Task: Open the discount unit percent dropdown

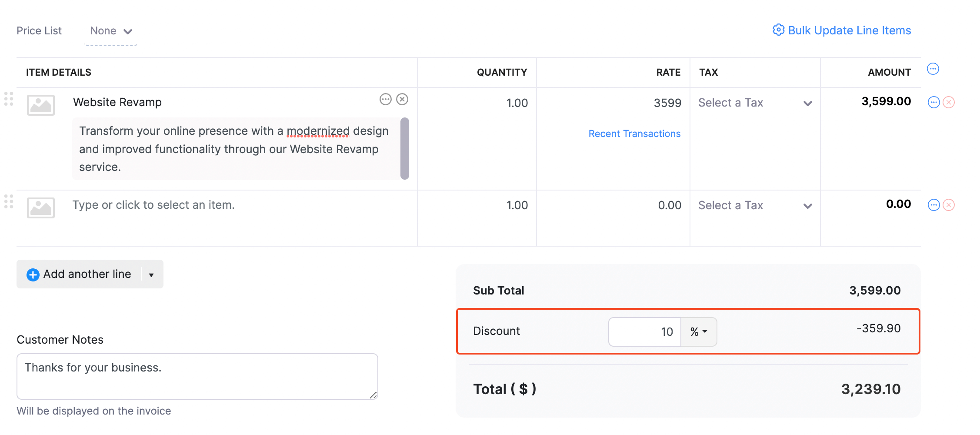Action: [x=698, y=331]
